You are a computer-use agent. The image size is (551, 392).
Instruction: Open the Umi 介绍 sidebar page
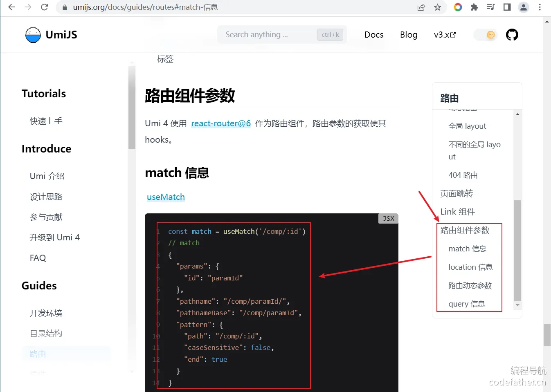point(47,176)
